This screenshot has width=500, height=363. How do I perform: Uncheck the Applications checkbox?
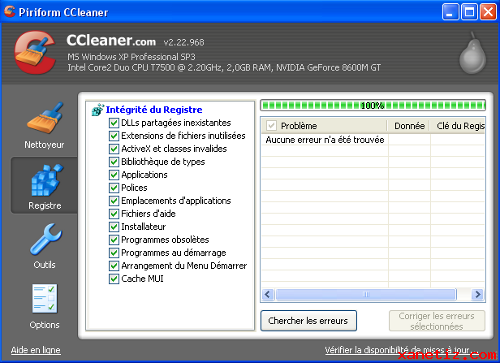pos(114,175)
